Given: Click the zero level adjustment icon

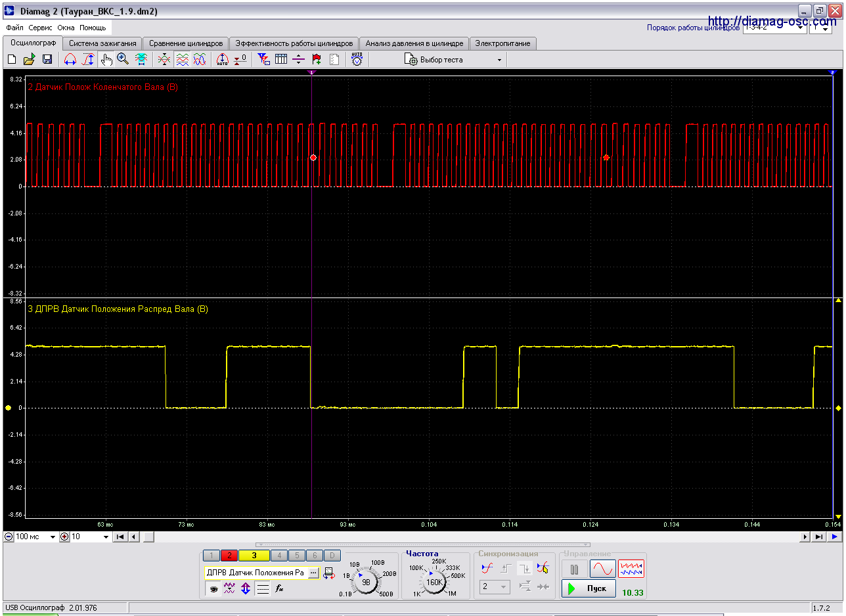Looking at the screenshot, I should pos(240,60).
